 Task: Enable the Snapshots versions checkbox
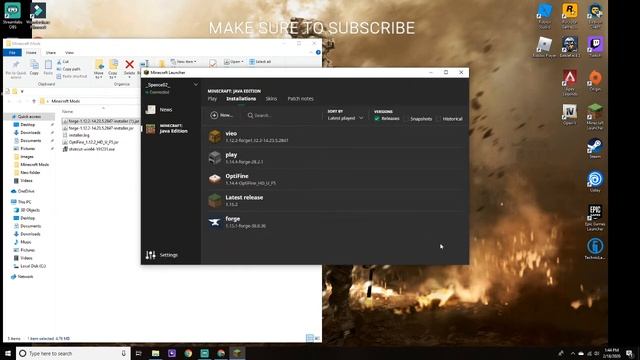(x=407, y=119)
